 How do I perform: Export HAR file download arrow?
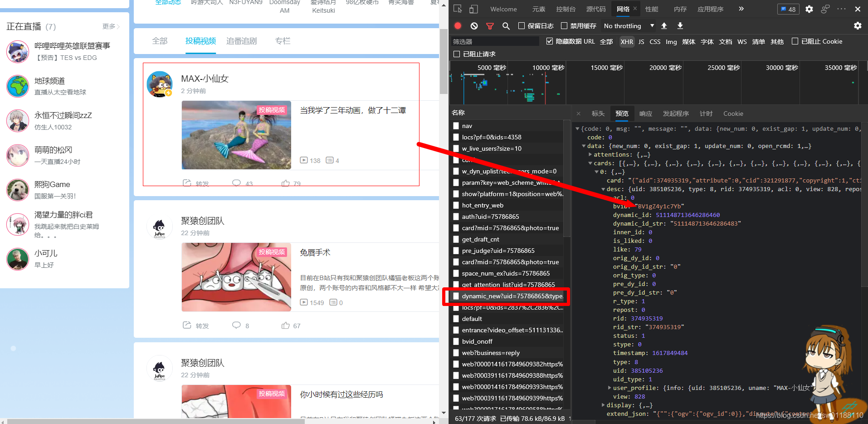pos(680,26)
